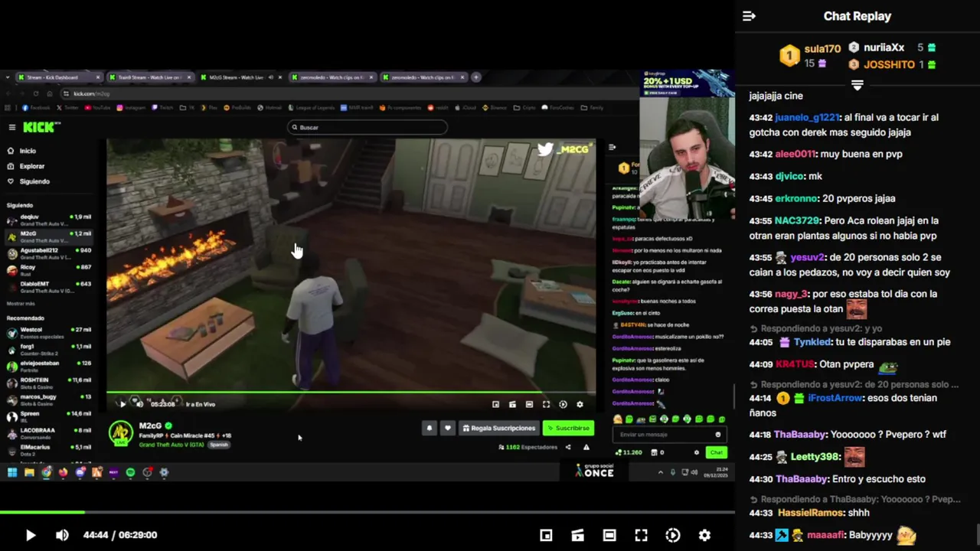Collapse the Chat Replay panel
The height and width of the screenshot is (551, 980).
(x=749, y=16)
